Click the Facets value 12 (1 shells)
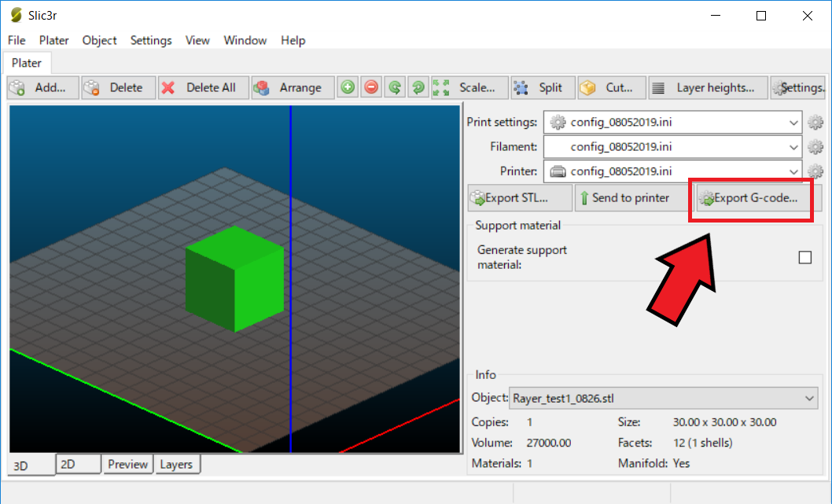 tap(702, 443)
